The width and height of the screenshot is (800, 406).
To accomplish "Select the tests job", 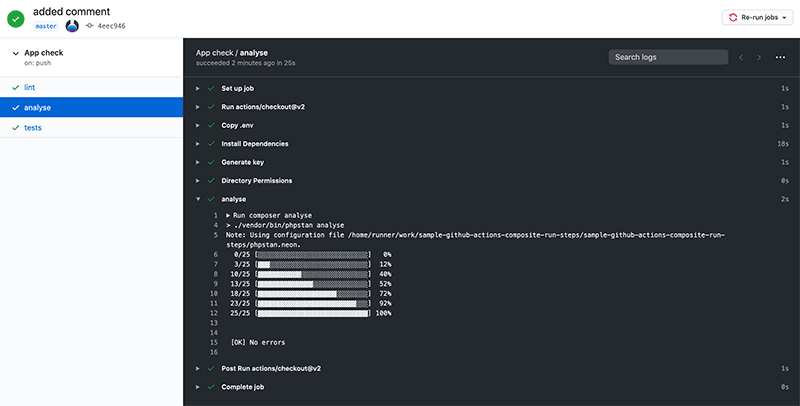I will click(x=33, y=127).
